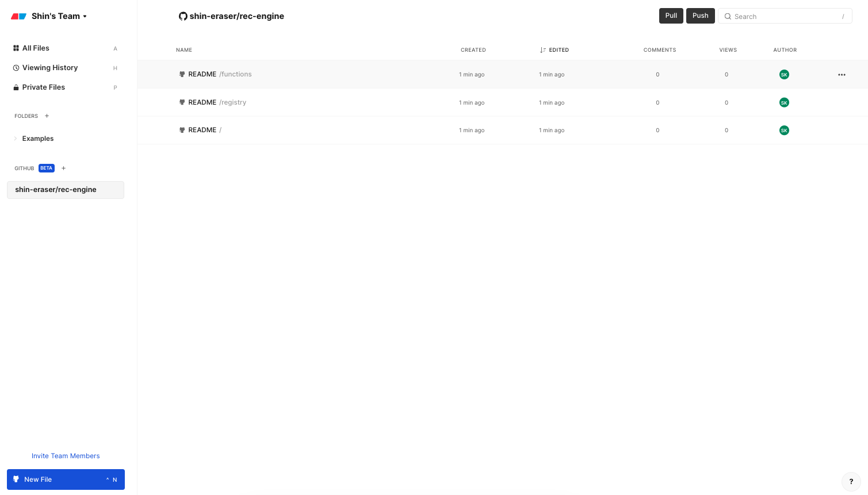Expand the Examples folder chevron

(16, 139)
